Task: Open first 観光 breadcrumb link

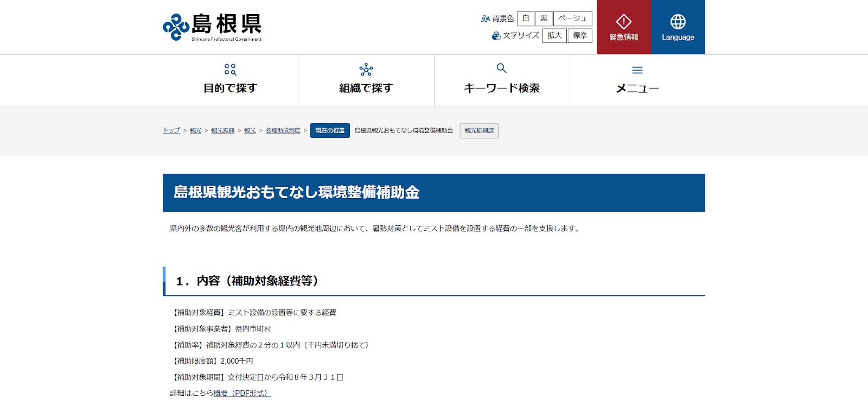Action: [196, 130]
